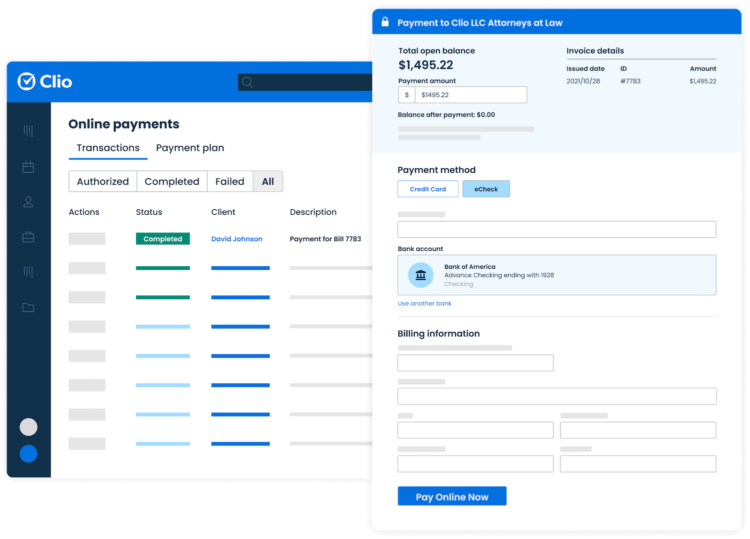This screenshot has width=750, height=539.
Task: Select the All transactions filter
Action: tap(268, 181)
